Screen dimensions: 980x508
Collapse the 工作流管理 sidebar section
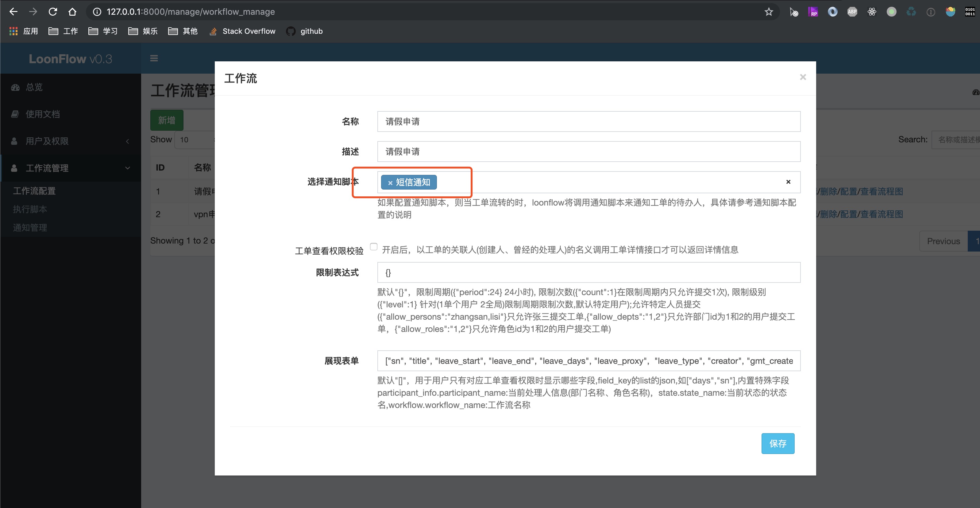[x=127, y=168]
